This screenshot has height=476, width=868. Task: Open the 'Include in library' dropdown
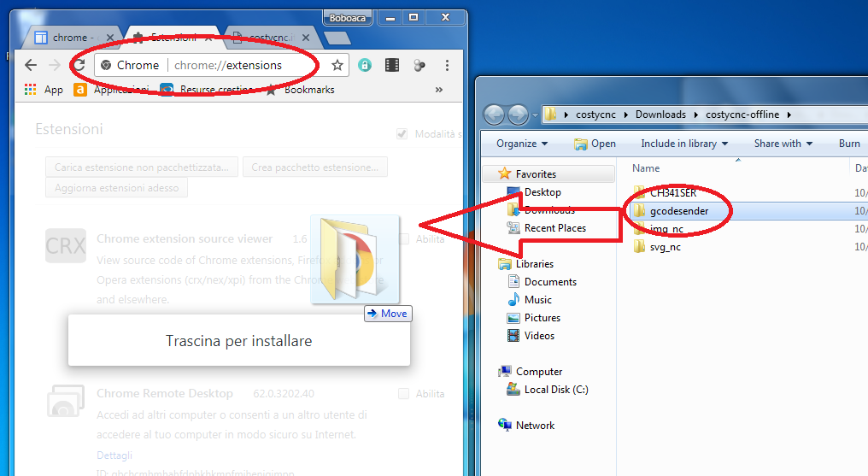pos(684,144)
